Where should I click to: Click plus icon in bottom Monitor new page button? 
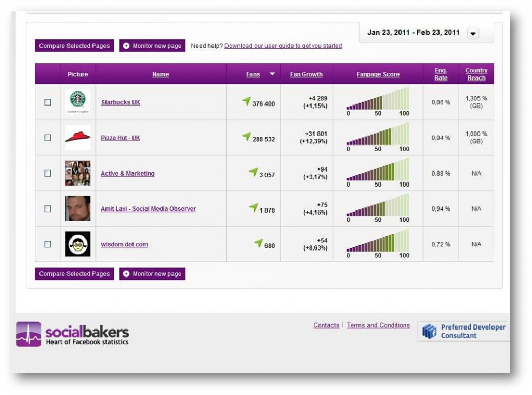tap(126, 274)
